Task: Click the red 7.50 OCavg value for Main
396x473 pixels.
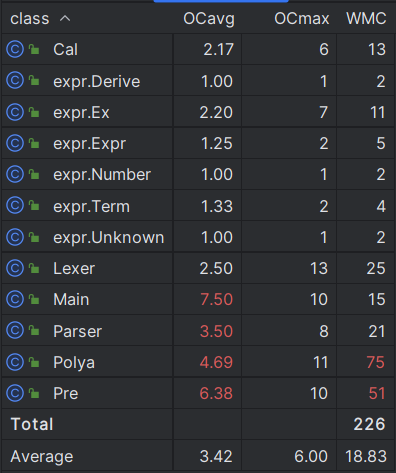Action: (216, 299)
